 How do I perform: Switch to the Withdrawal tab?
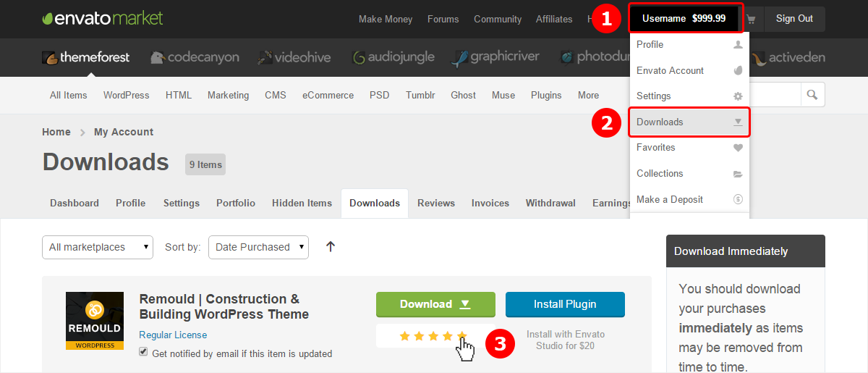[x=550, y=204]
